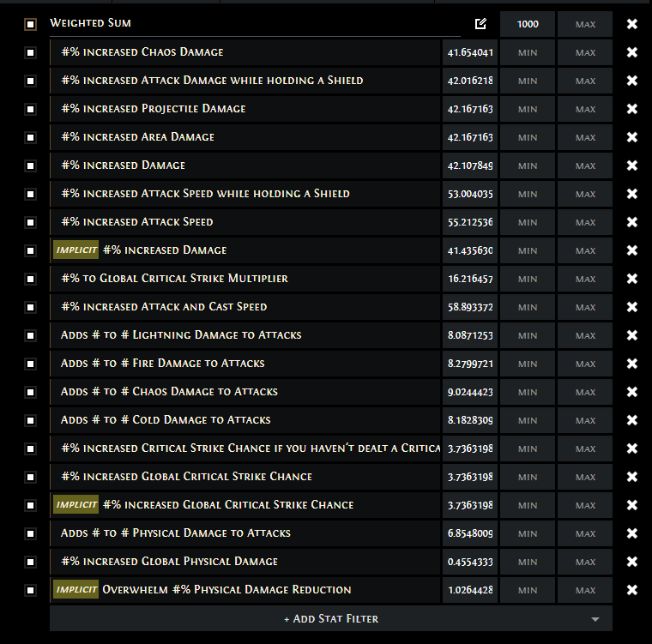652x644 pixels.
Task: Select the '#% increased Area Damage' stat name
Action: pyautogui.click(x=137, y=137)
